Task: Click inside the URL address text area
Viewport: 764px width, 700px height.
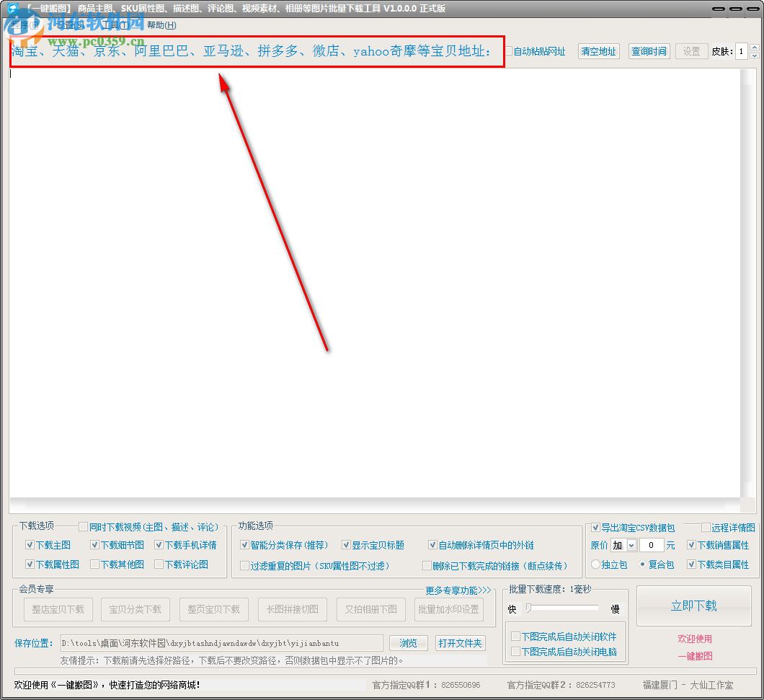Action: click(374, 283)
